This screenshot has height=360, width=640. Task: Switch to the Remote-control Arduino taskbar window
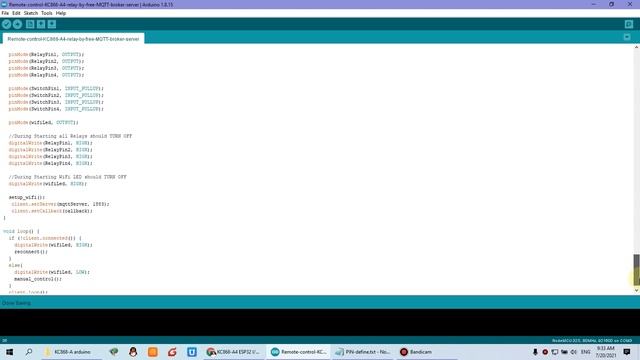(x=299, y=352)
